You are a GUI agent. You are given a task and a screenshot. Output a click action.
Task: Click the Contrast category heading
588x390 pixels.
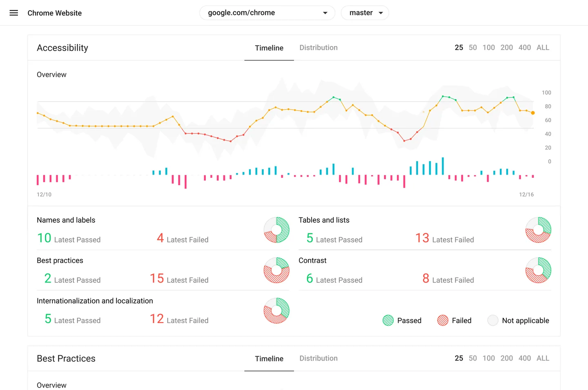[312, 261]
